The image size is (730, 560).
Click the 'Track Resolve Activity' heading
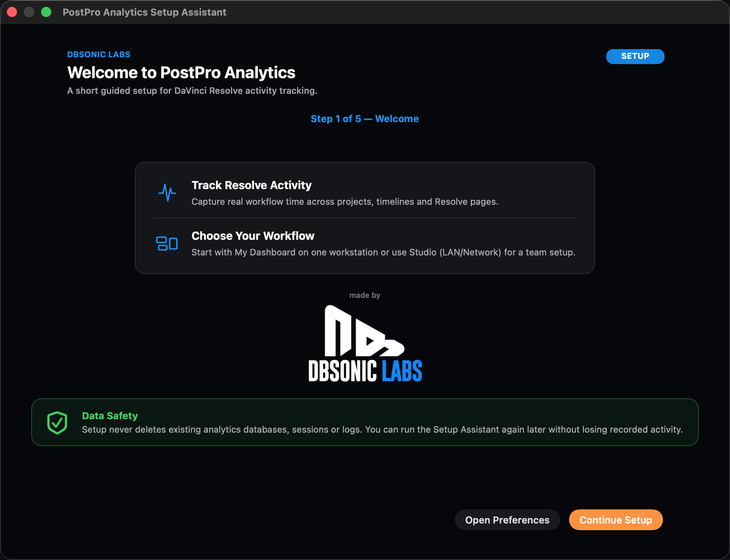(x=251, y=185)
